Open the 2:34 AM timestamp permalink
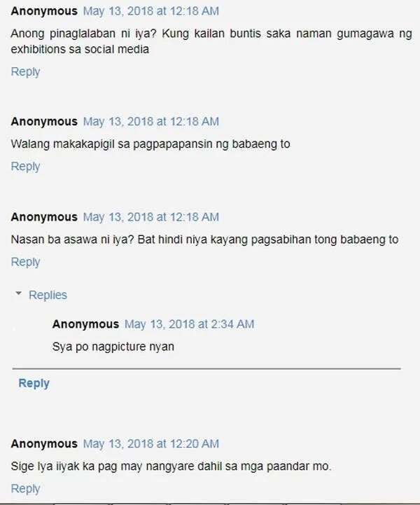The height and width of the screenshot is (505, 420). tap(189, 324)
